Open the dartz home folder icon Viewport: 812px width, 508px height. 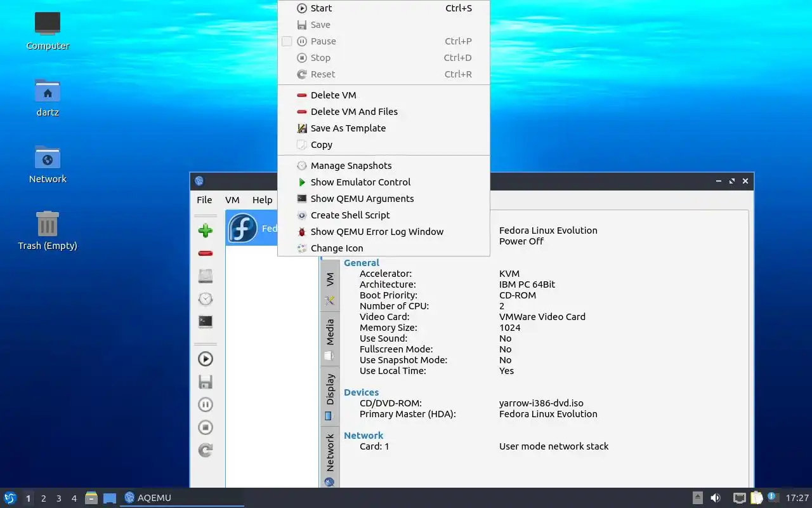pos(48,97)
